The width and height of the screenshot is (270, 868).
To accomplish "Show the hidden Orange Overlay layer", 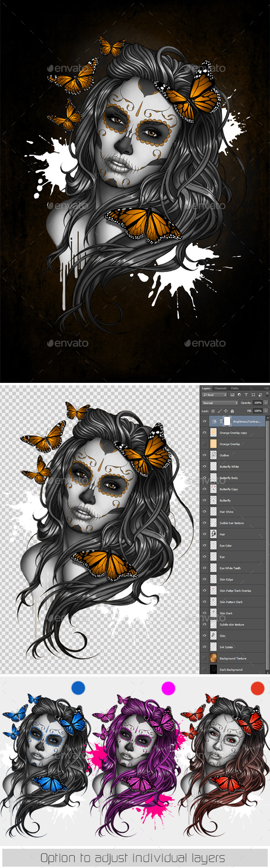I will point(205,444).
